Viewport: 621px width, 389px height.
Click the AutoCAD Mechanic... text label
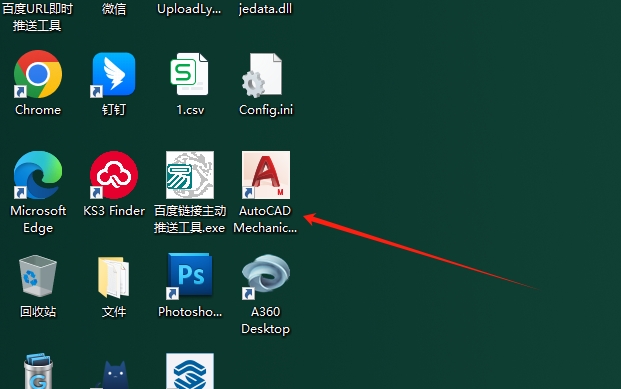pyautogui.click(x=265, y=219)
